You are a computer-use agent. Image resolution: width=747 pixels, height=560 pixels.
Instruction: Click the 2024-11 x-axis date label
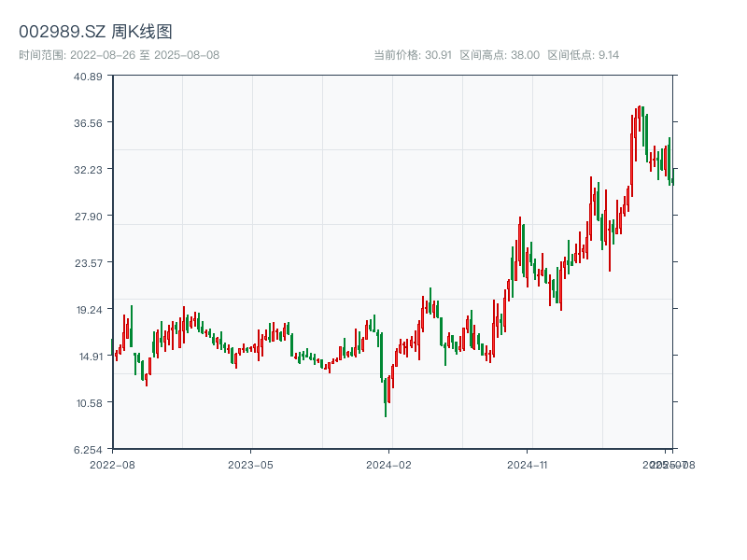click(528, 464)
